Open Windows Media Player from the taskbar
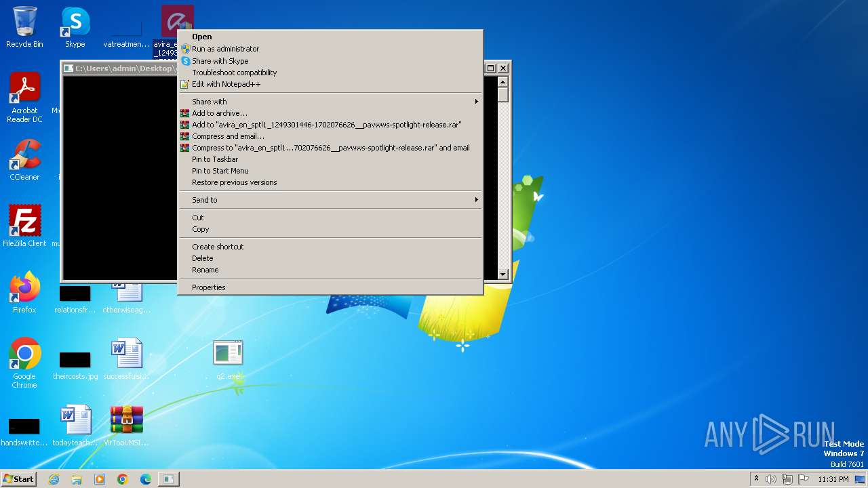This screenshot has width=868, height=488. [x=100, y=479]
